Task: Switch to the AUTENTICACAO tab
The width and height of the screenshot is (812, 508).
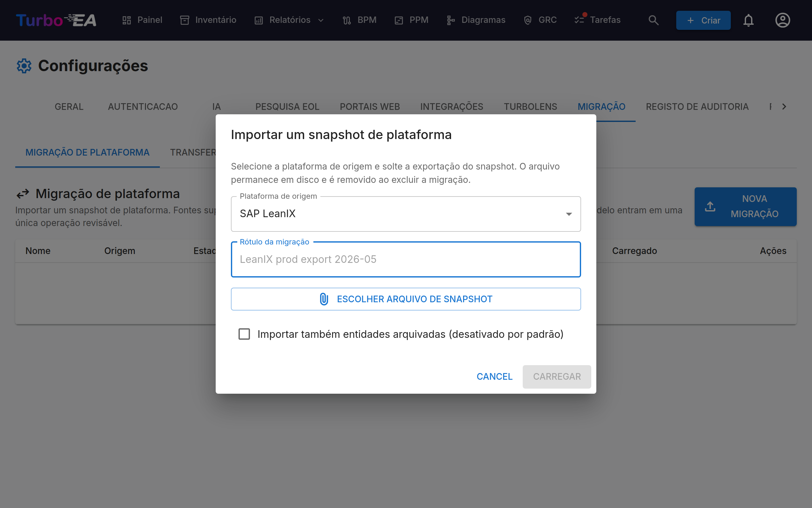Action: tap(143, 106)
